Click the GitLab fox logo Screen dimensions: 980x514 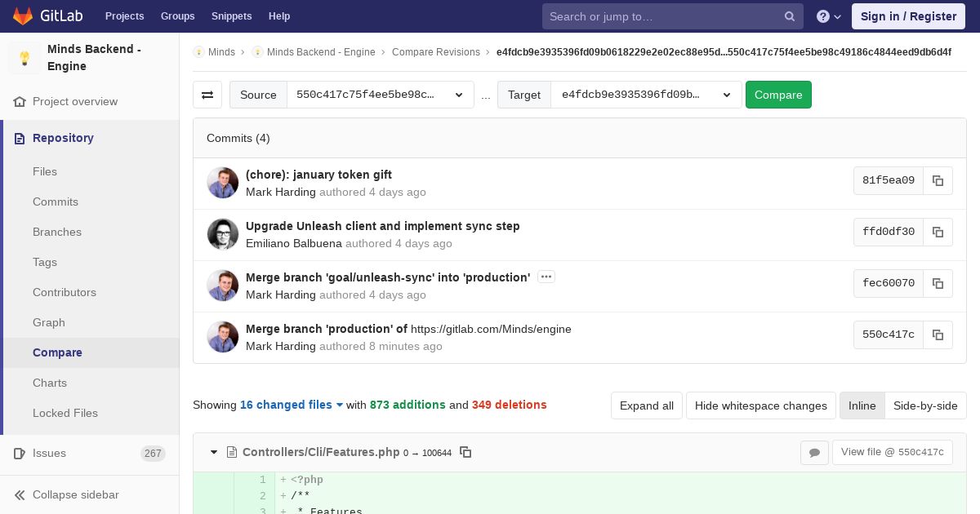point(24,16)
